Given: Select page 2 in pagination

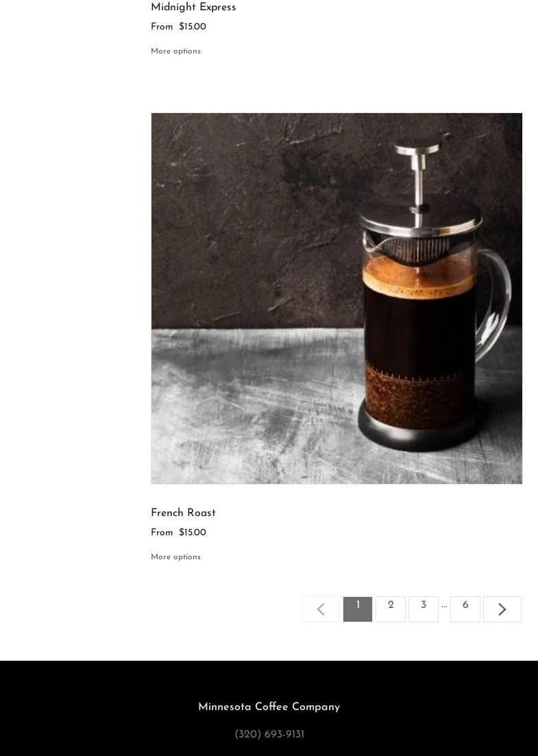Looking at the screenshot, I should tap(391, 609).
